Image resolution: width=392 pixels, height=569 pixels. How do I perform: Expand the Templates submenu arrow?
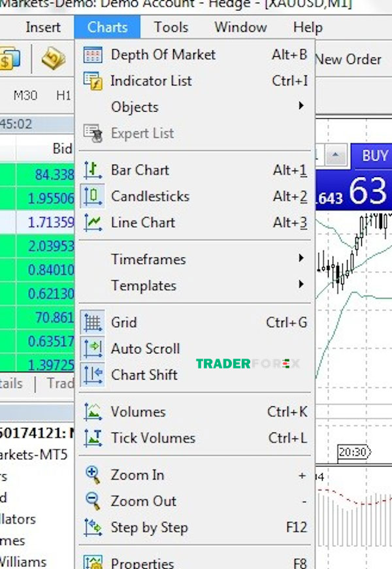tap(301, 284)
